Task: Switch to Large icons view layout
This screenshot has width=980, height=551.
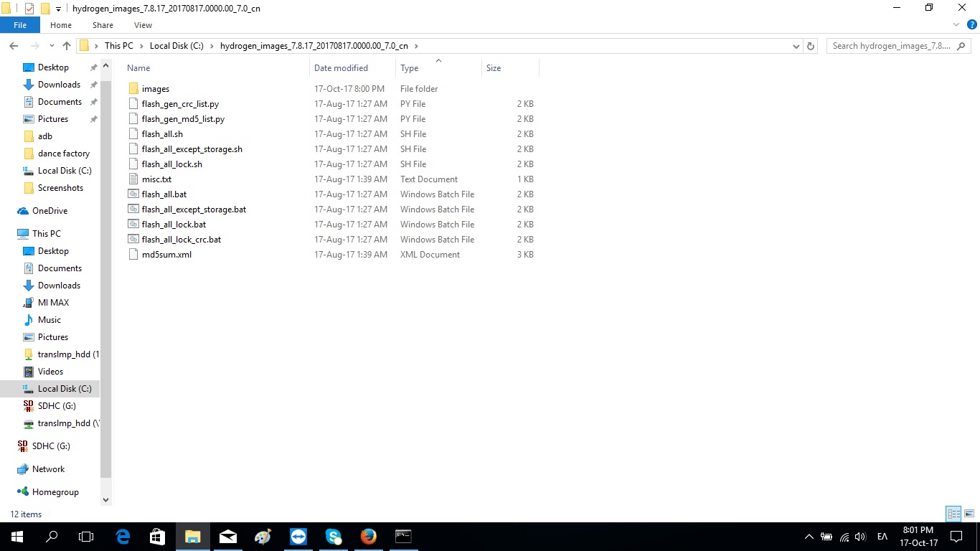Action: click(x=969, y=514)
